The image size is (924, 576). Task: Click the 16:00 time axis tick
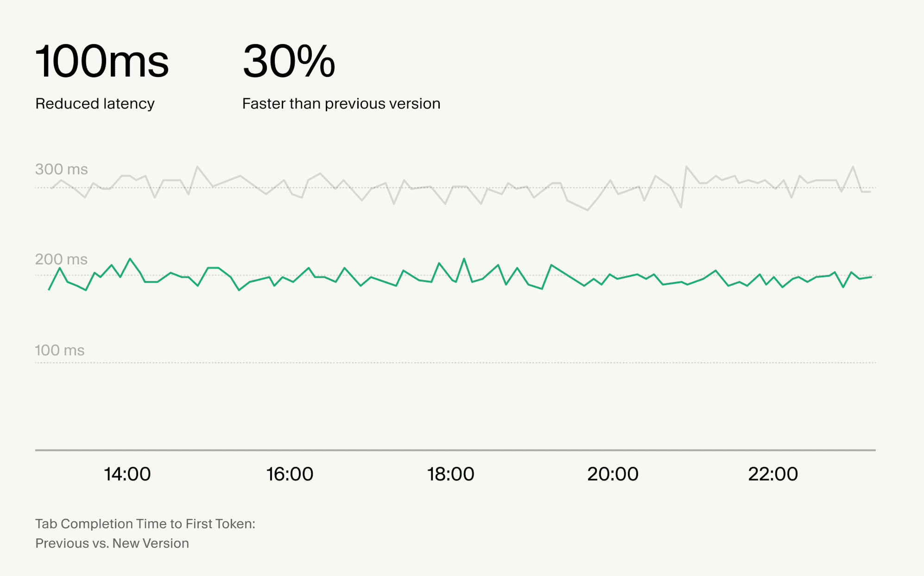click(290, 474)
